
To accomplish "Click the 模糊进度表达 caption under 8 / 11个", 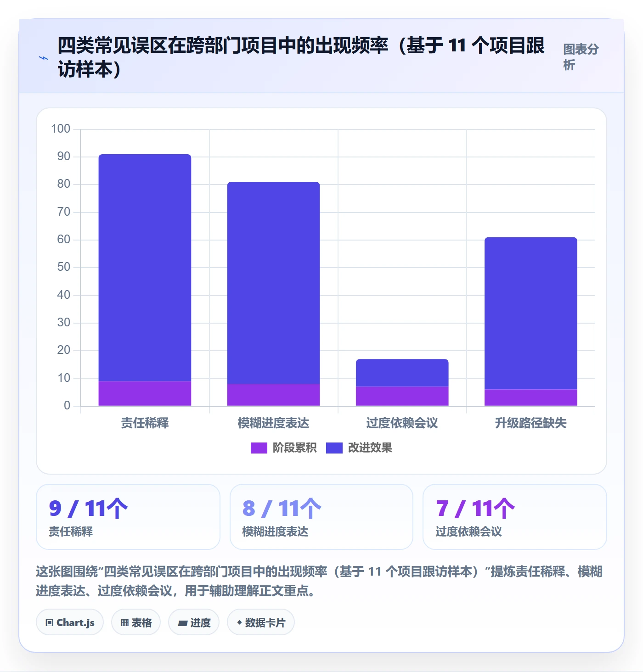I will pos(276,532).
